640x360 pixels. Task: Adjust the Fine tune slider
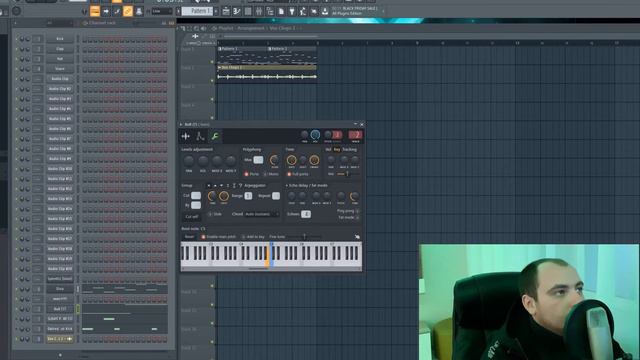click(304, 237)
